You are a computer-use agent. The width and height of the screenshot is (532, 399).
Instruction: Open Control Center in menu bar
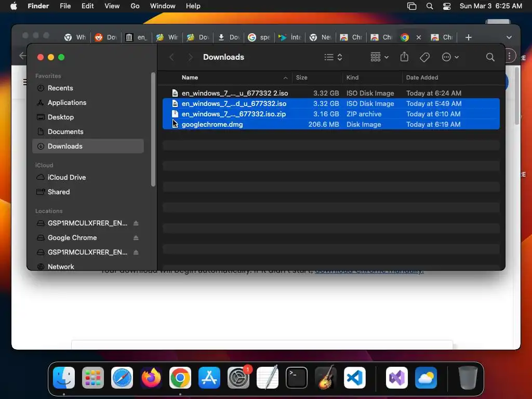[x=447, y=6]
